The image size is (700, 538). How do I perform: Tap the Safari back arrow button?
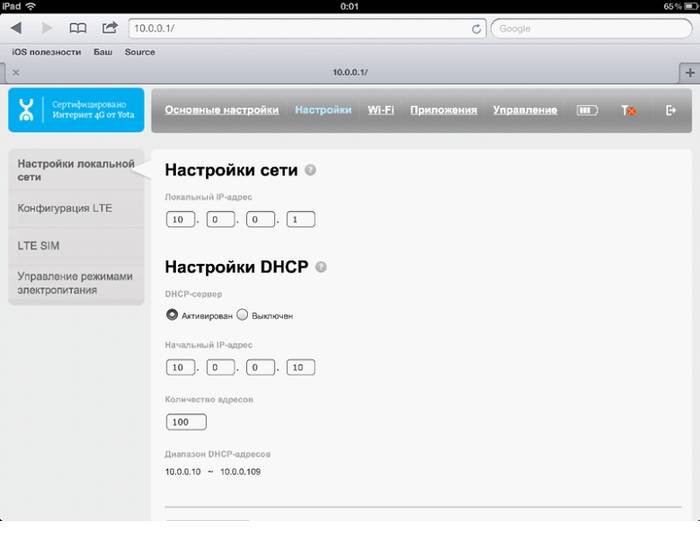[16, 29]
